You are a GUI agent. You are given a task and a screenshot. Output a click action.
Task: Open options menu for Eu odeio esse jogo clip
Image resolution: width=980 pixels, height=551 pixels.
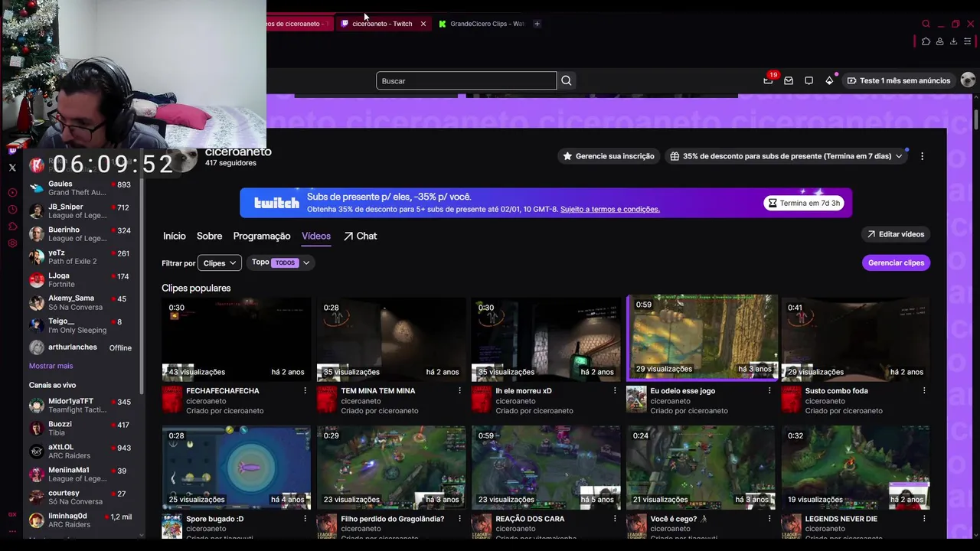tap(769, 391)
